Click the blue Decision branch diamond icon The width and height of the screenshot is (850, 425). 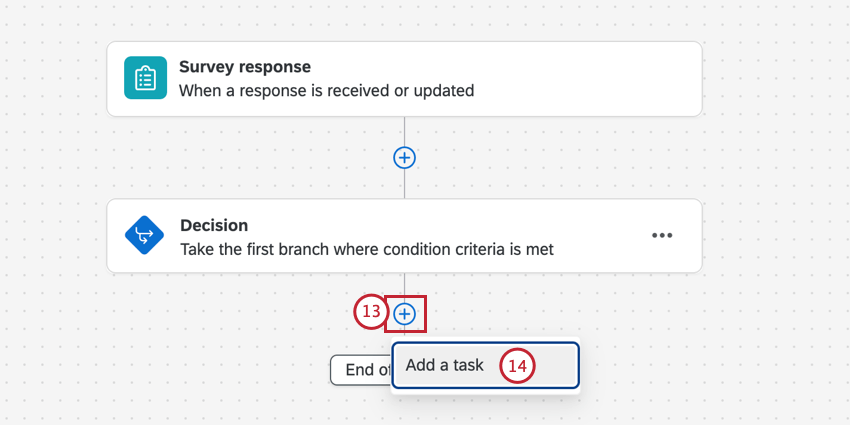(x=145, y=236)
